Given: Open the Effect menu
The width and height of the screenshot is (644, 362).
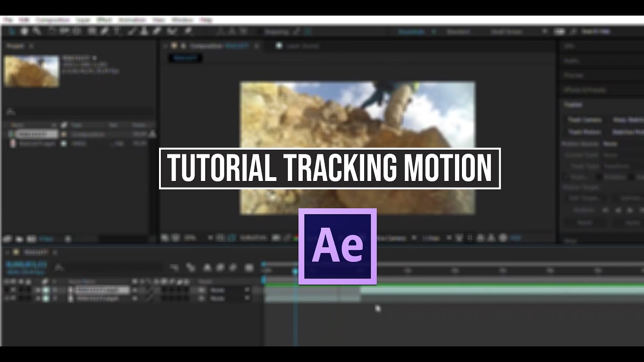Looking at the screenshot, I should (x=104, y=20).
